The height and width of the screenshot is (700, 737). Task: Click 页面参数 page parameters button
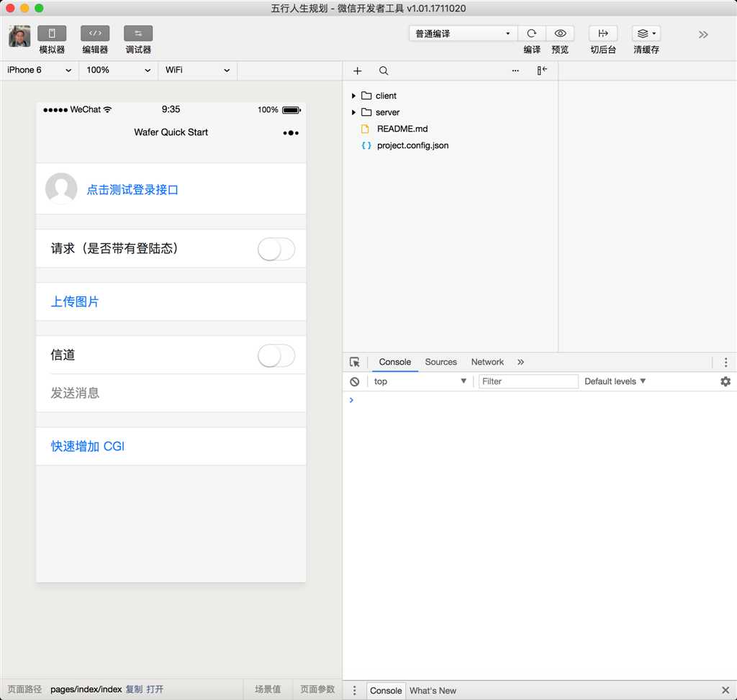(317, 689)
